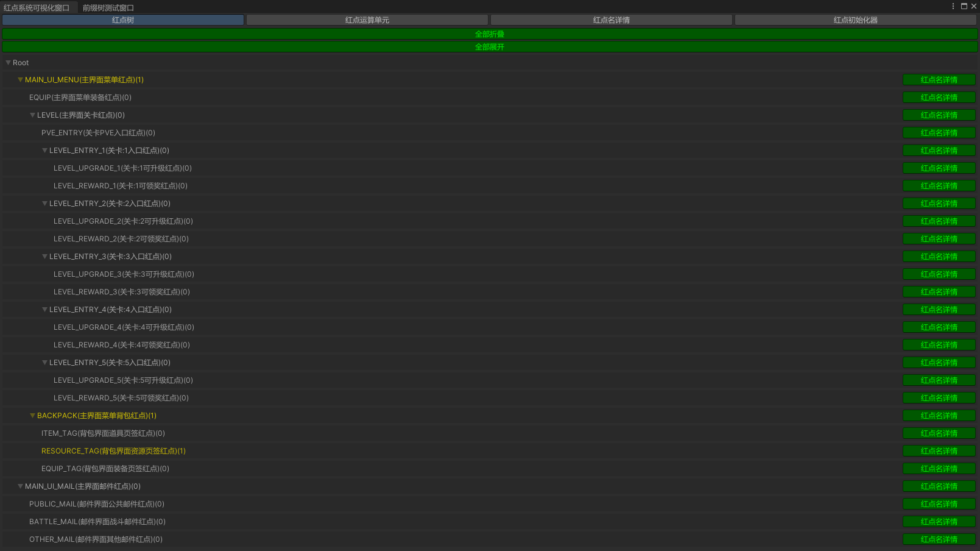The height and width of the screenshot is (551, 980).
Task: Switch to the 红点运算单元 tab
Action: click(367, 20)
